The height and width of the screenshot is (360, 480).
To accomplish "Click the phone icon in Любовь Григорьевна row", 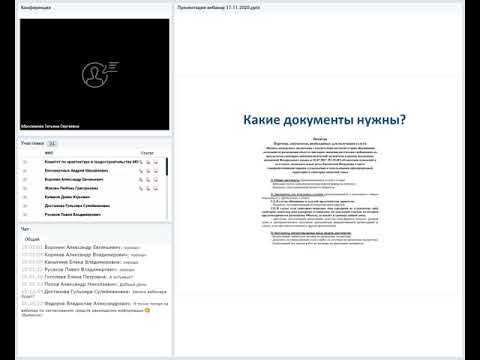I will click(x=141, y=188).
